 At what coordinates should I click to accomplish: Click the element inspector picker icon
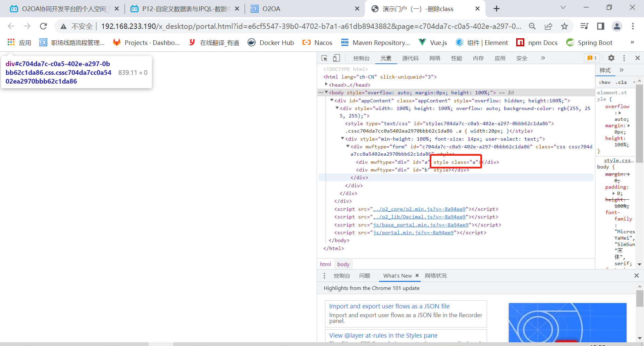pos(324,58)
